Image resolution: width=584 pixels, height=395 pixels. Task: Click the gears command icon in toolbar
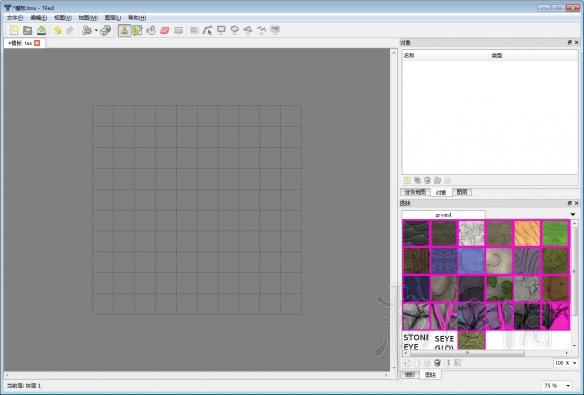click(x=86, y=31)
